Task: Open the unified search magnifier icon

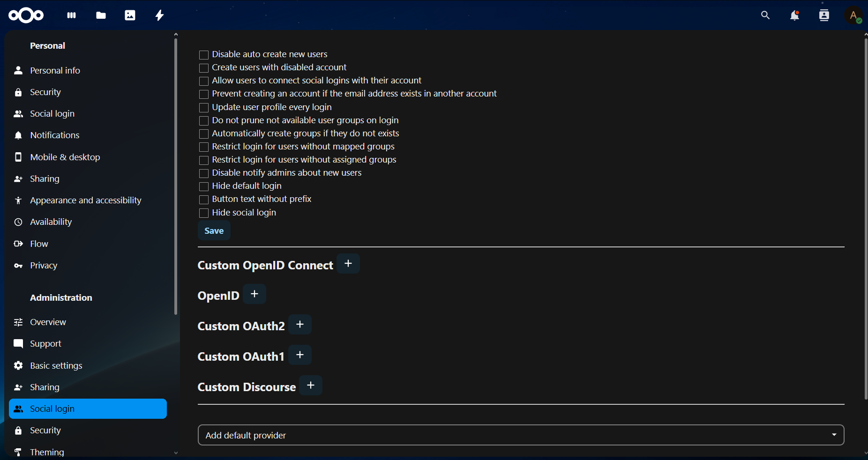Action: [x=765, y=15]
